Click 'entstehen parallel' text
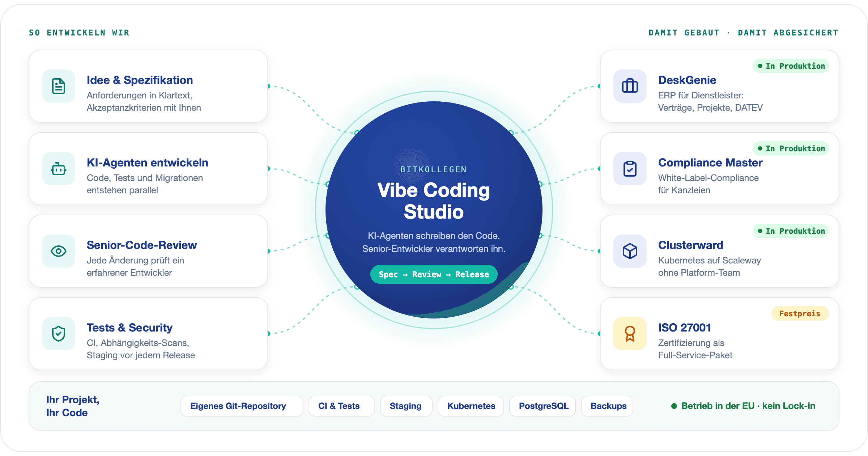 (x=122, y=190)
